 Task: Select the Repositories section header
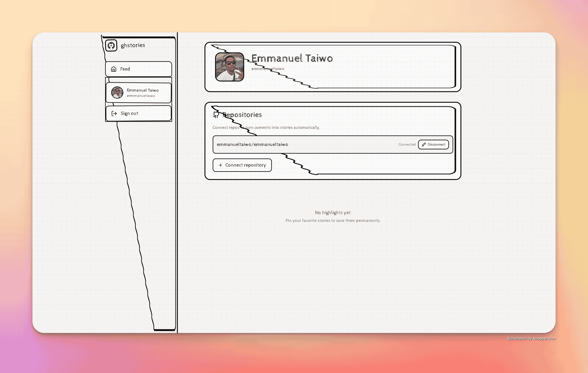pos(242,115)
